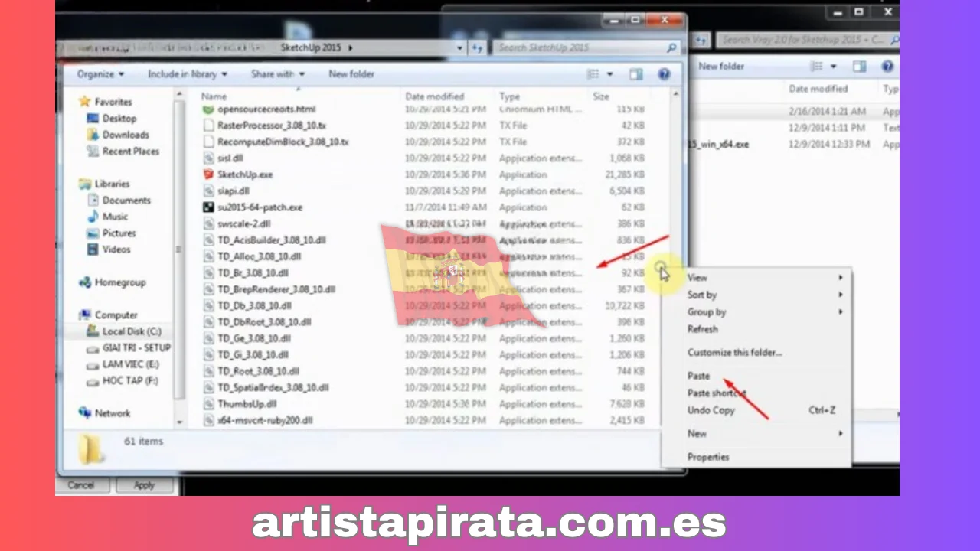
Task: Click the change view icon in SketchUp 2015 window
Action: pos(593,74)
